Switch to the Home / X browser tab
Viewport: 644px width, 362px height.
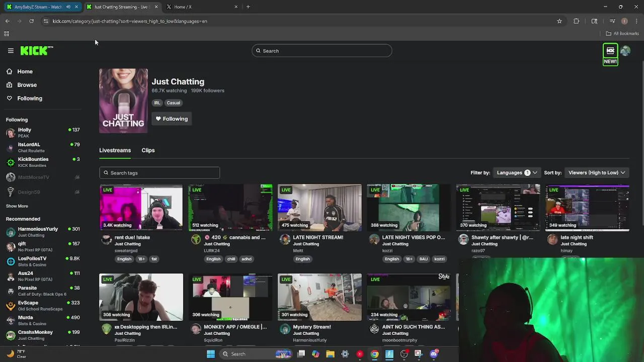pyautogui.click(x=201, y=7)
